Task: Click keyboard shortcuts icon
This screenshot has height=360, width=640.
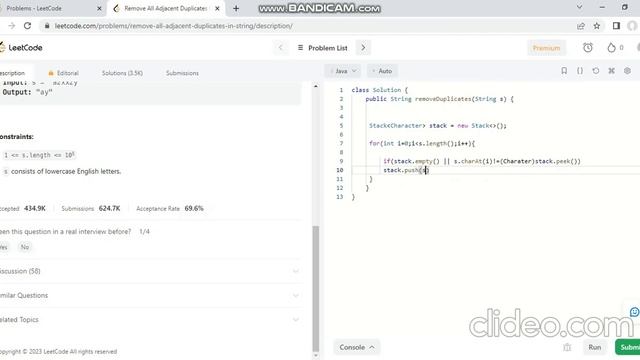Action: [611, 71]
